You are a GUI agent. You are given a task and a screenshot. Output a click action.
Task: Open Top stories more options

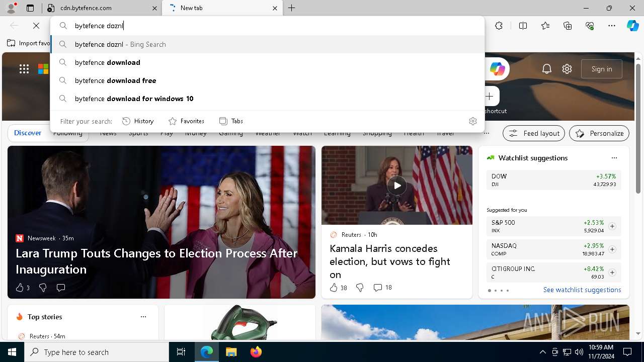(143, 317)
